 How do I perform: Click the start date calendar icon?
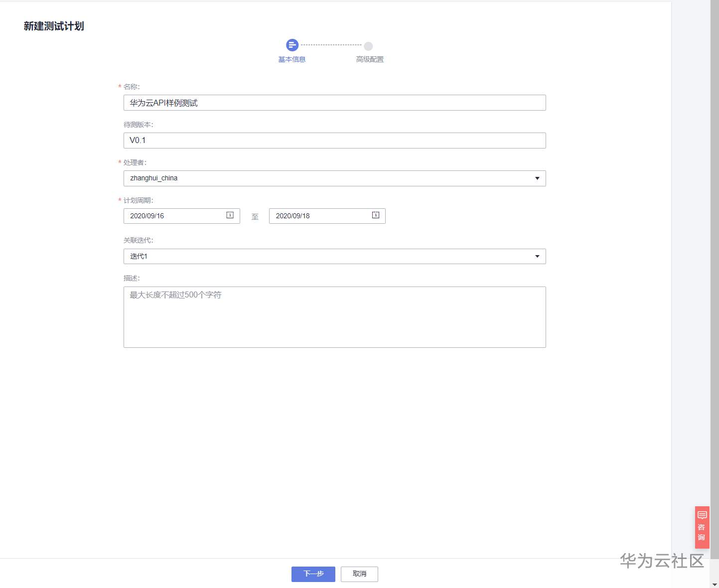pyautogui.click(x=230, y=215)
